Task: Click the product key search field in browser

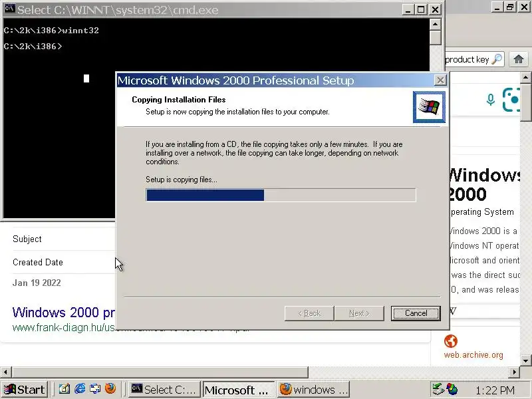Action: (474, 59)
